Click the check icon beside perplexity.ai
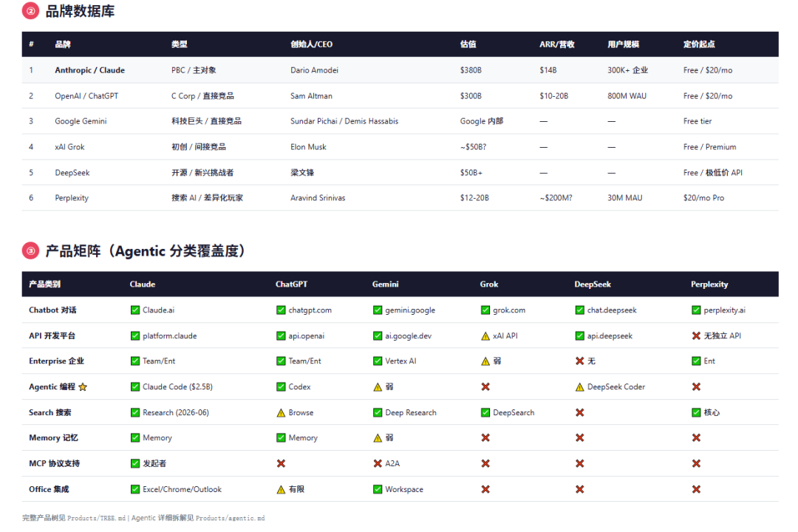Screen dimensions: 798x532 [x=696, y=310]
